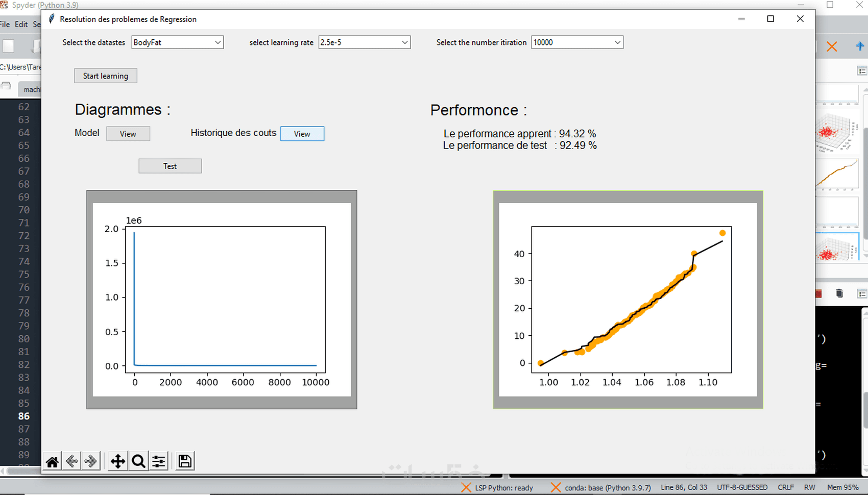The height and width of the screenshot is (495, 868).
Task: Click 'Line 86, Col 33' in status bar
Action: coord(684,487)
